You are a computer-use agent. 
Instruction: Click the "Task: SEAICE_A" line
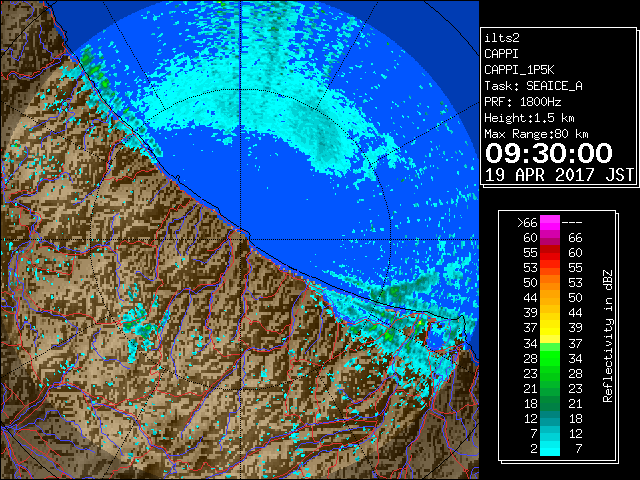(x=533, y=86)
